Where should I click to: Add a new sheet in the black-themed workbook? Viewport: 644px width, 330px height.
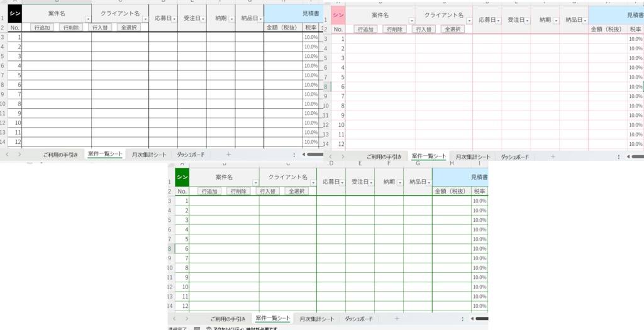pos(229,155)
